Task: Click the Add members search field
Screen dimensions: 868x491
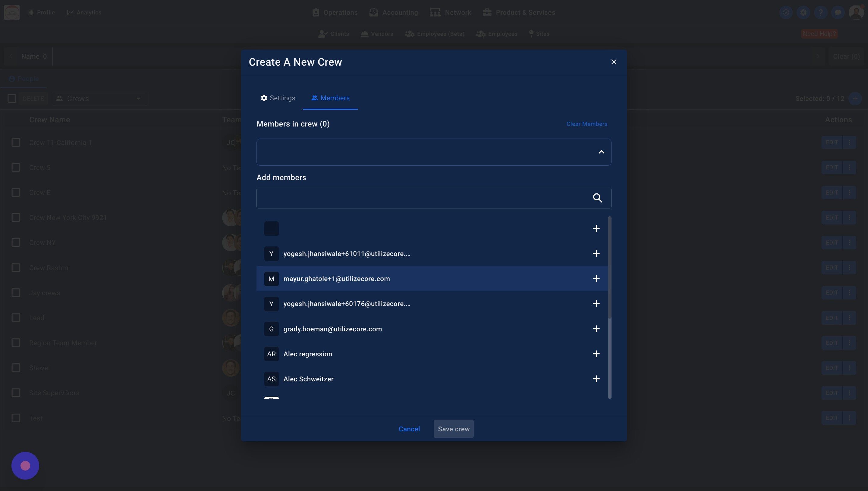Action: pos(422,198)
